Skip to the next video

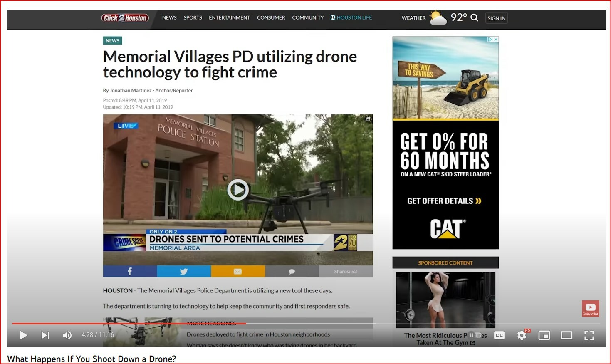coord(45,335)
